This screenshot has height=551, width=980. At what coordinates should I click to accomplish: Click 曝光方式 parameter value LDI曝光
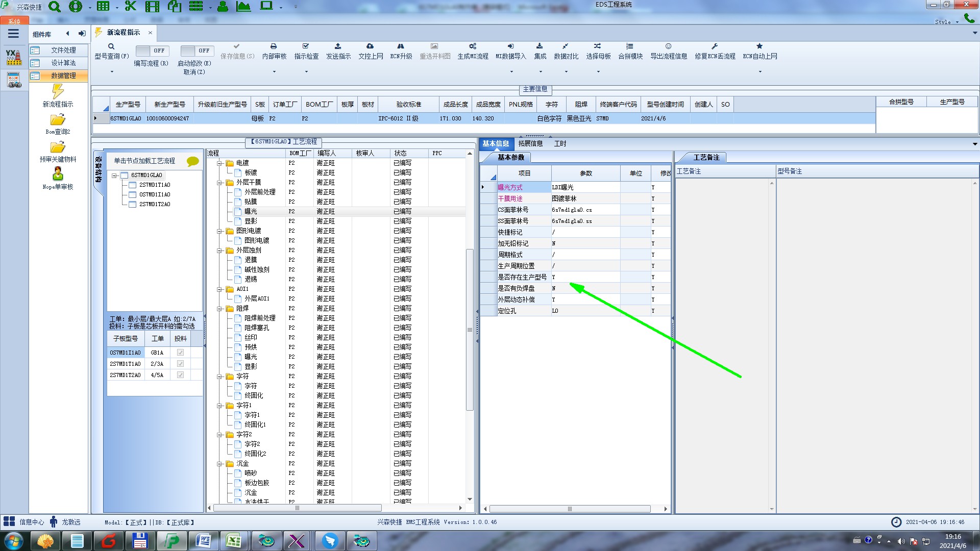[585, 187]
